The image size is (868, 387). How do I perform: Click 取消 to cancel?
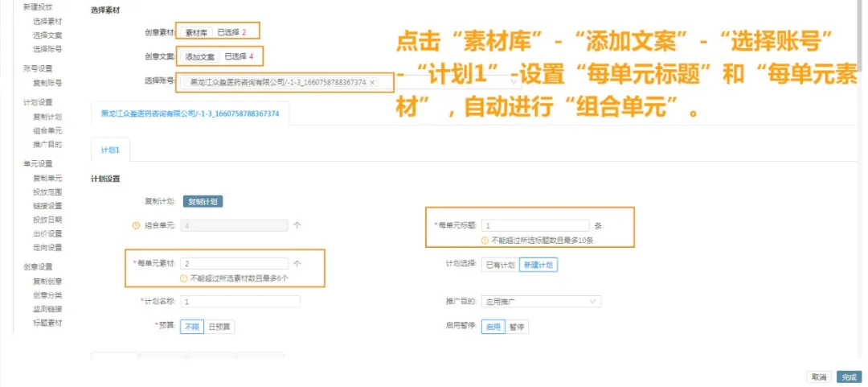point(819,377)
